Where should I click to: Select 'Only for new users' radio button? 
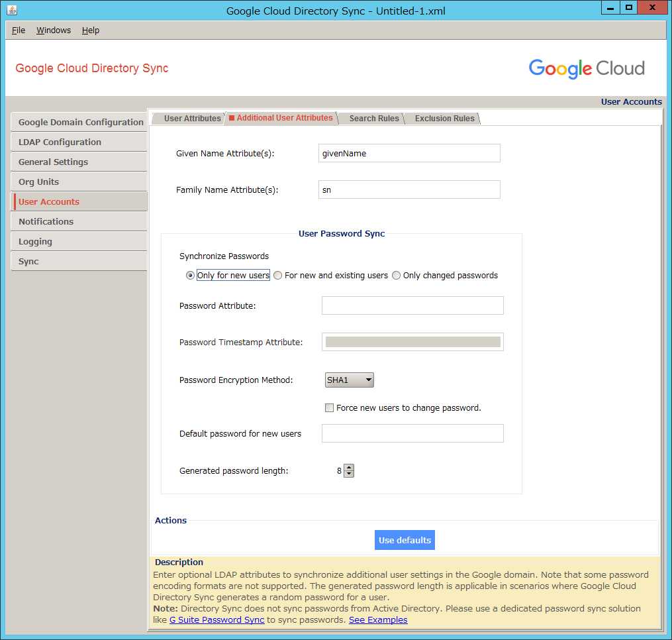coord(191,276)
